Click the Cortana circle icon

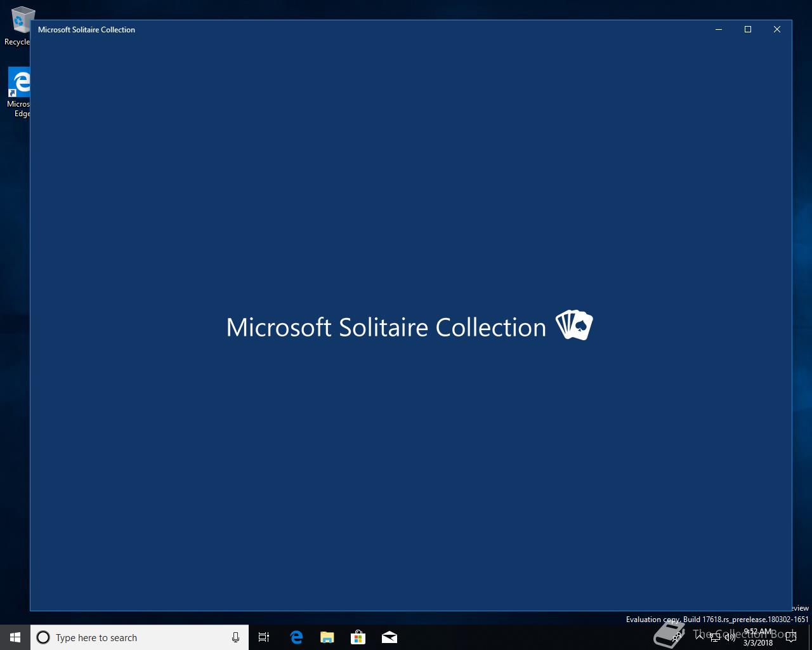click(x=43, y=637)
